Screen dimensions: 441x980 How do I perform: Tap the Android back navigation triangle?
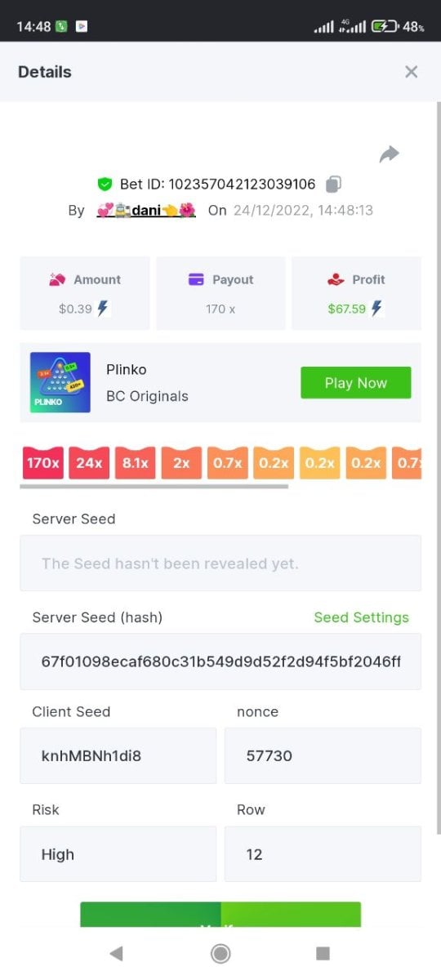tap(116, 953)
